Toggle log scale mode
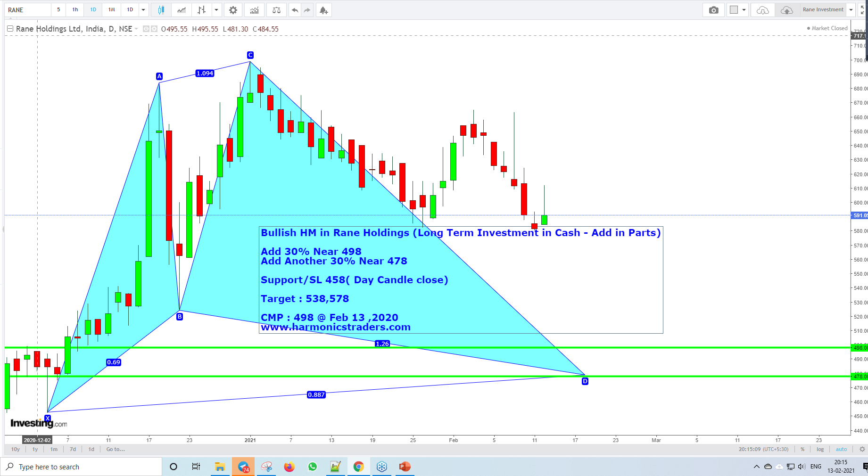The image size is (868, 476). coord(820,449)
